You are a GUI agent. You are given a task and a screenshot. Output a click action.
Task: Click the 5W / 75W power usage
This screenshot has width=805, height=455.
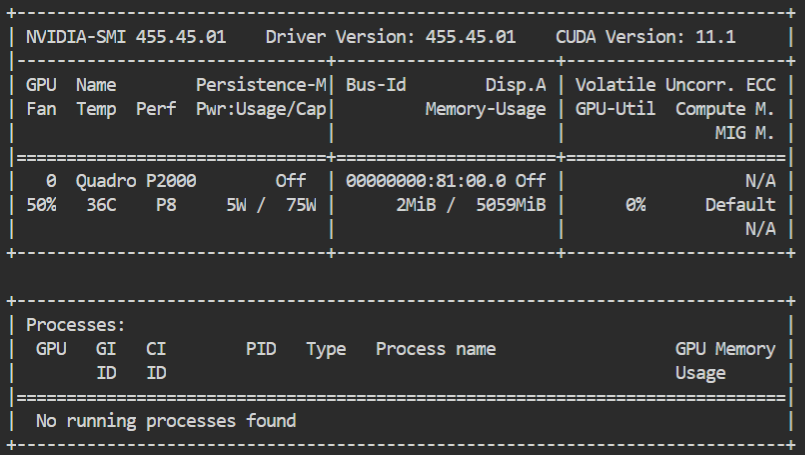[x=271, y=205]
